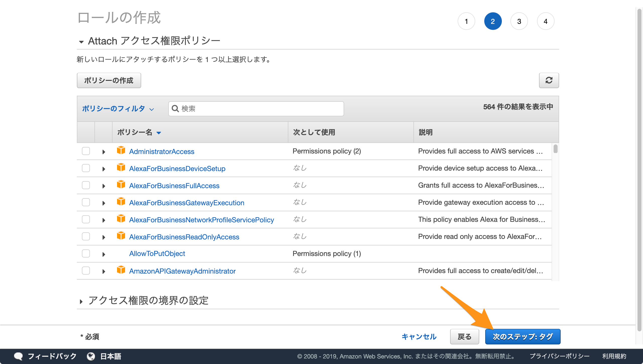The width and height of the screenshot is (643, 364).
Task: Open the AlexaForBusinessDeviceSetup link
Action: point(177,169)
